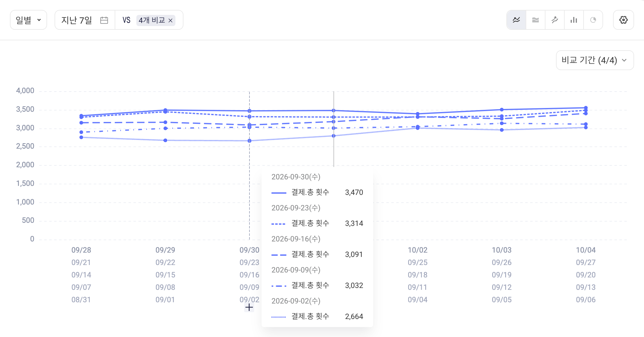Click the 09/30 data point on solid line
Image resolution: width=644 pixels, height=337 pixels.
click(249, 111)
